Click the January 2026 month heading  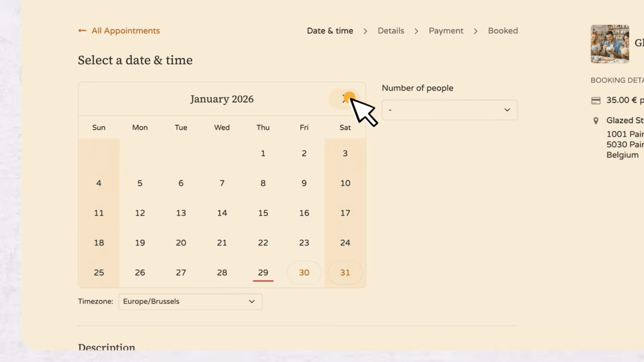(222, 99)
